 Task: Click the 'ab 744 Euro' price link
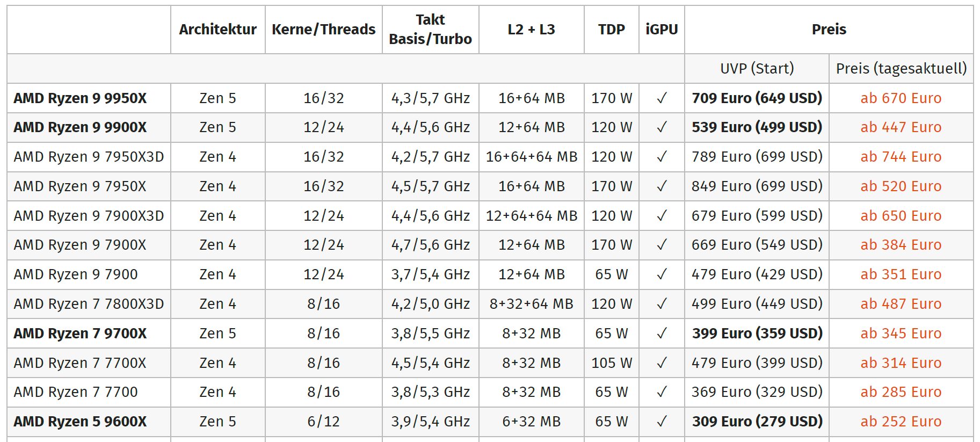pyautogui.click(x=901, y=157)
